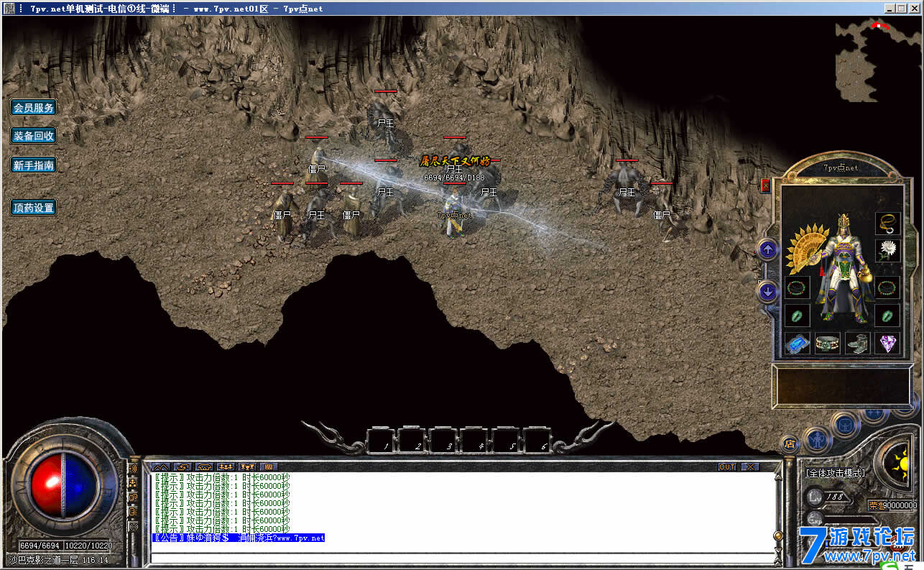The height and width of the screenshot is (570, 924).
Task: Select the white flower medal slot
Action: (888, 252)
